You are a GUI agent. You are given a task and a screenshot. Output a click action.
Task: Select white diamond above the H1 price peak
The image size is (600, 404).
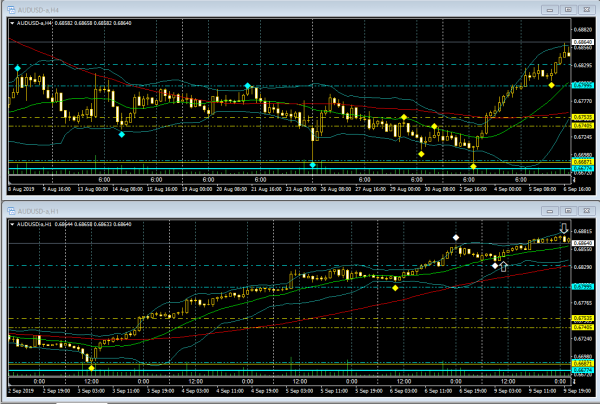tap(456, 238)
